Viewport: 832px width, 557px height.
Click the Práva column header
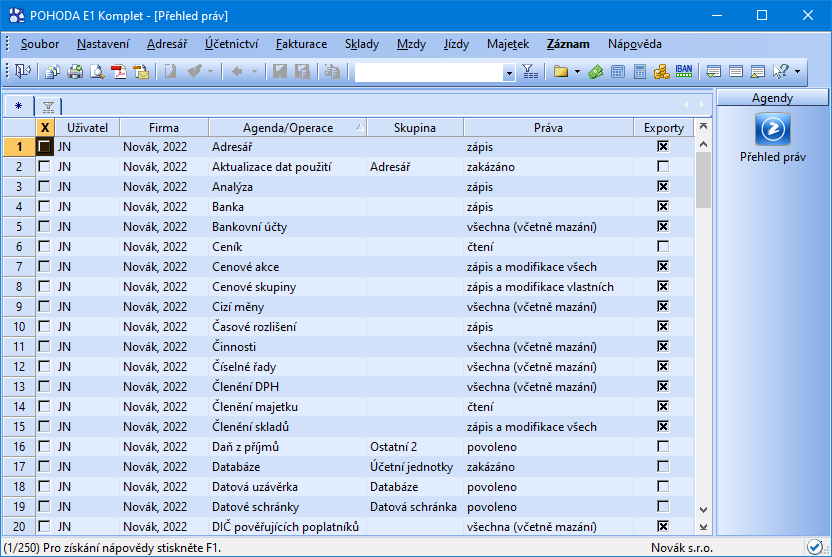click(x=548, y=128)
